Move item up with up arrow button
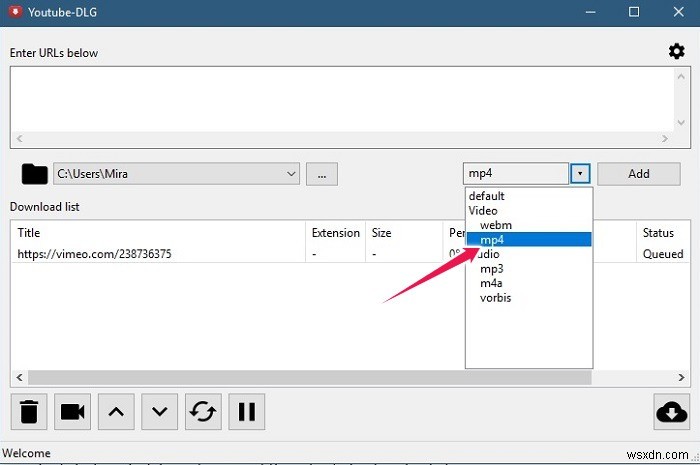 pos(116,411)
